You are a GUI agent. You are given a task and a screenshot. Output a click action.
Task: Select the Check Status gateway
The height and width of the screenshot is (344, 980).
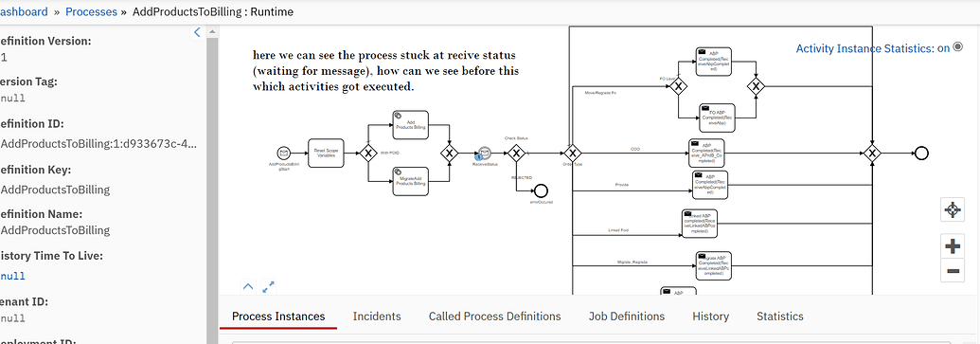(516, 153)
